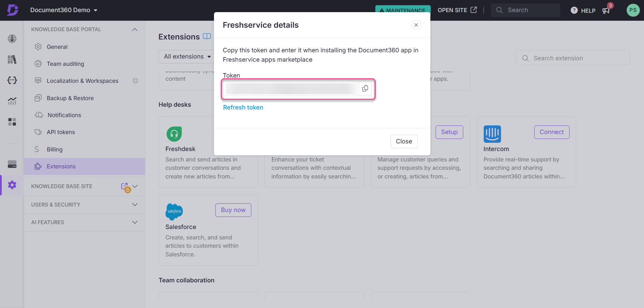Viewport: 644px width, 308px height.
Task: Select Extensions in the sidebar
Action: coord(84,166)
